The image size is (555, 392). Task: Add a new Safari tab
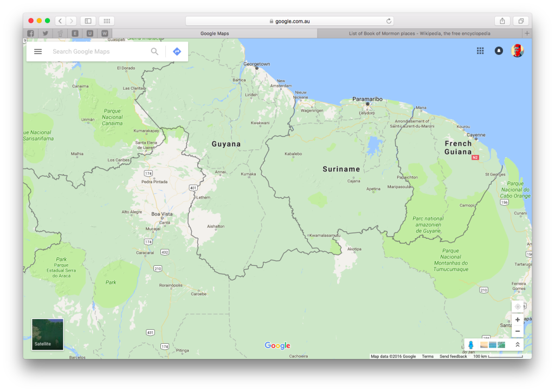click(527, 34)
